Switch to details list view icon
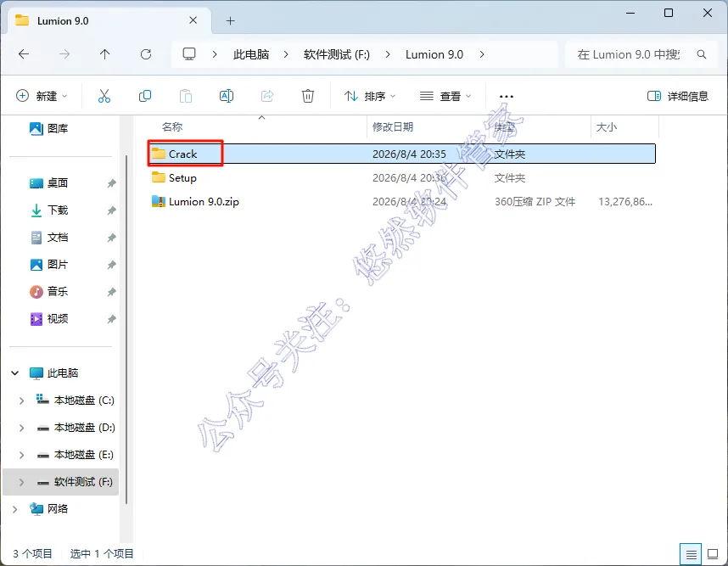Image resolution: width=728 pixels, height=566 pixels. point(691,554)
